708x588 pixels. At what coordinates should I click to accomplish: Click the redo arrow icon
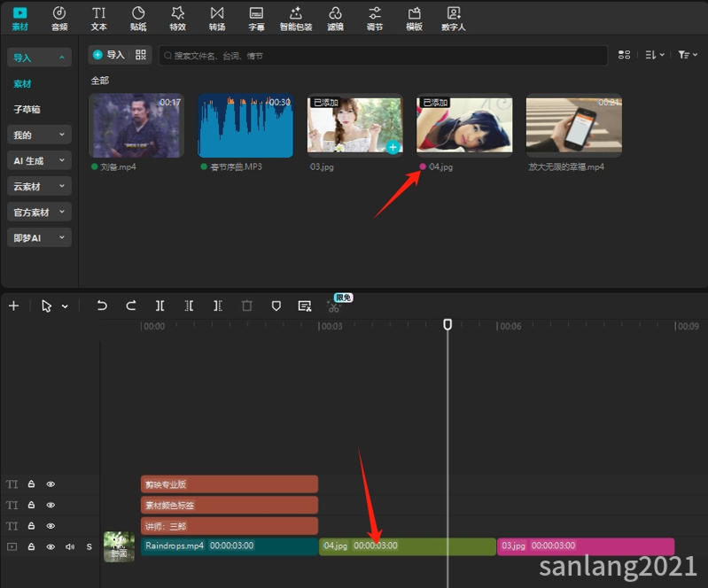point(131,306)
